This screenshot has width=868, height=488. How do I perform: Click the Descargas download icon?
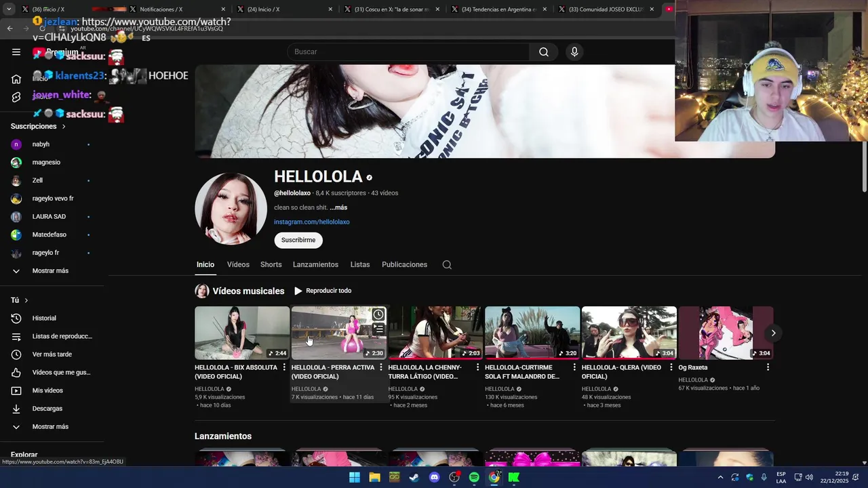click(x=16, y=409)
